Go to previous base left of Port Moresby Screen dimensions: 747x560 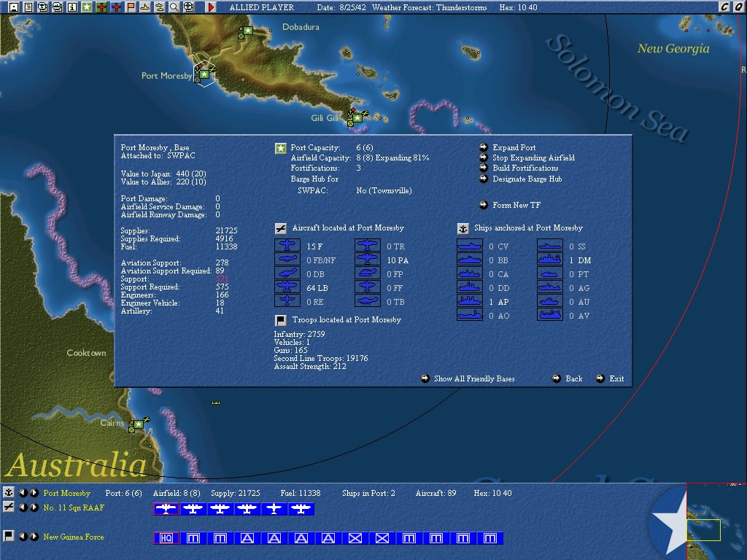click(x=23, y=493)
